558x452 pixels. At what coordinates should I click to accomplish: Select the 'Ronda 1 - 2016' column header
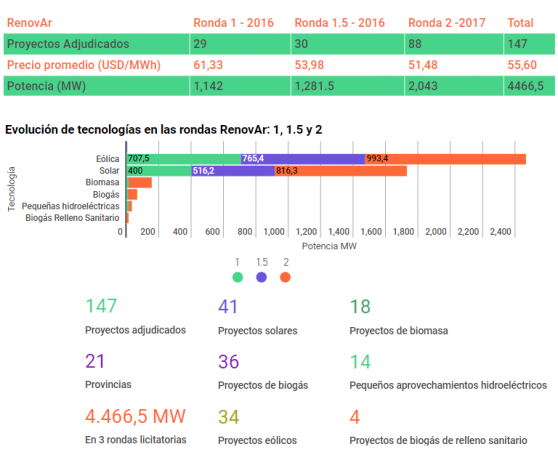[233, 23]
